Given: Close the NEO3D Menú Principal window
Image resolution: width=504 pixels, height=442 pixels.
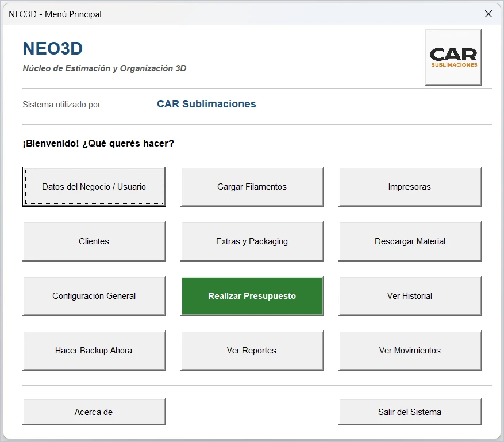Looking at the screenshot, I should 488,14.
